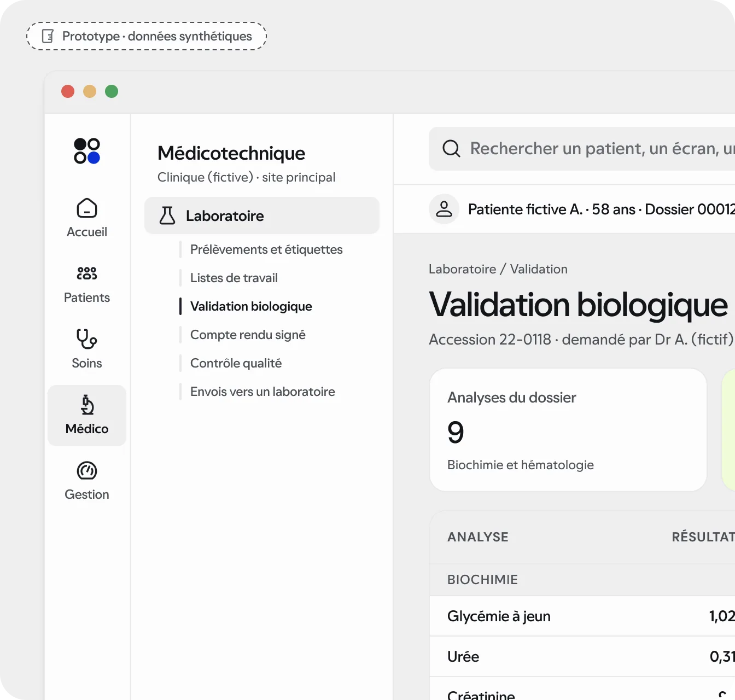Click the Laboratoire flask icon

tap(167, 215)
